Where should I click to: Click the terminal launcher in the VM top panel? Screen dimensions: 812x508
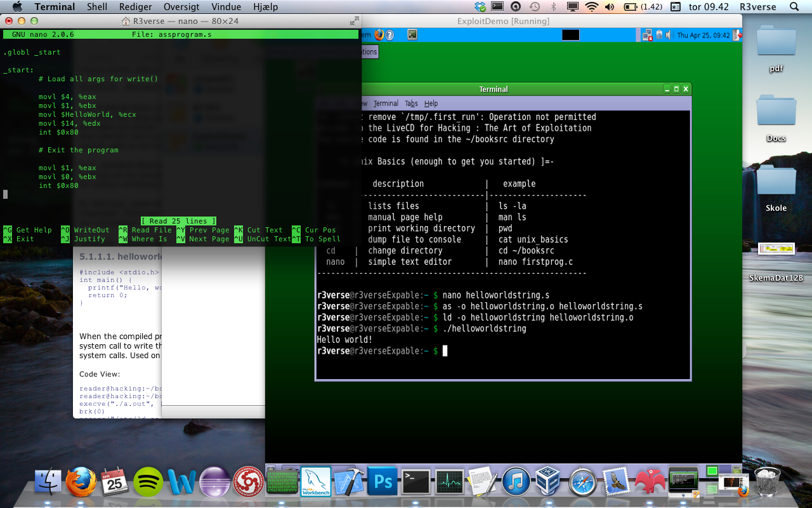pyautogui.click(x=412, y=35)
